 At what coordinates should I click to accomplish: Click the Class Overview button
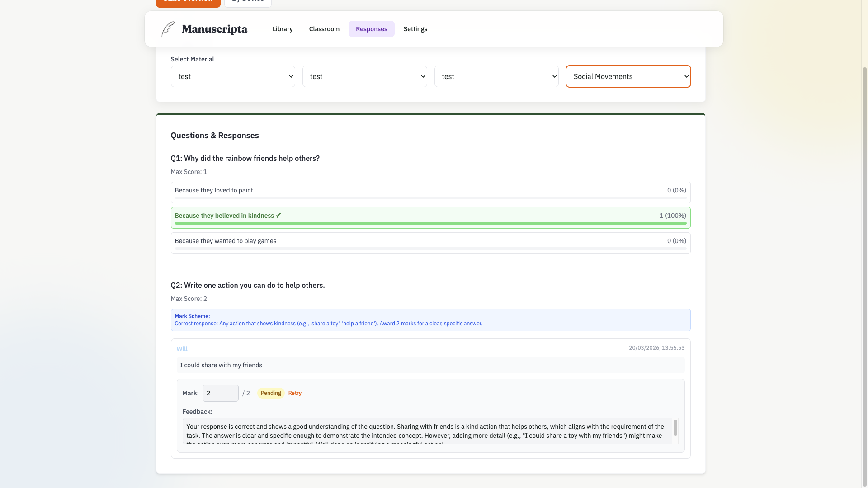coord(188,1)
